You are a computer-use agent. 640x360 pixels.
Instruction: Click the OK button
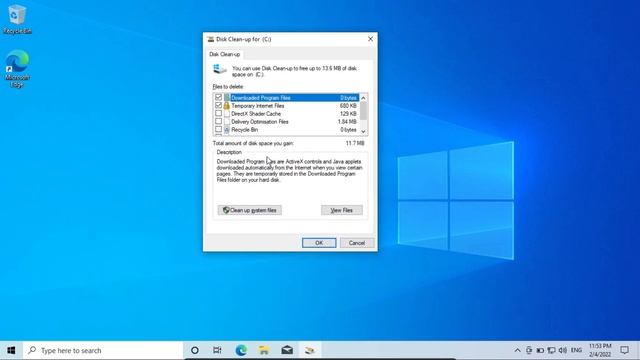pos(319,243)
